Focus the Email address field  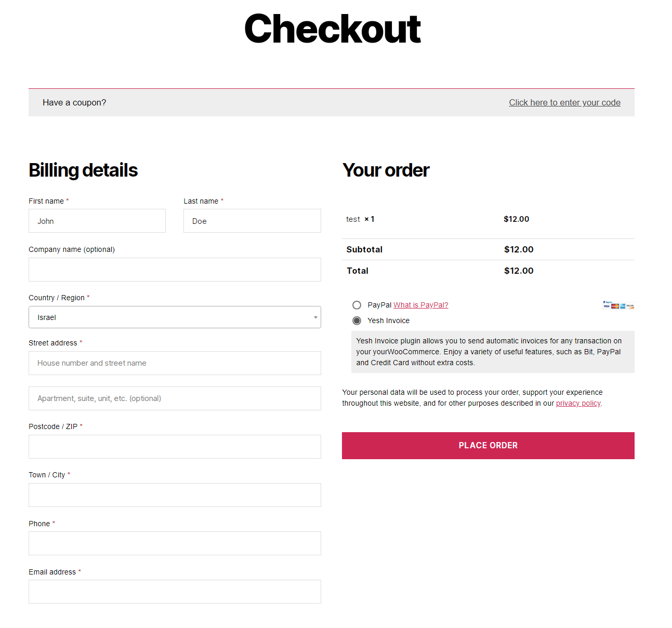[175, 592]
